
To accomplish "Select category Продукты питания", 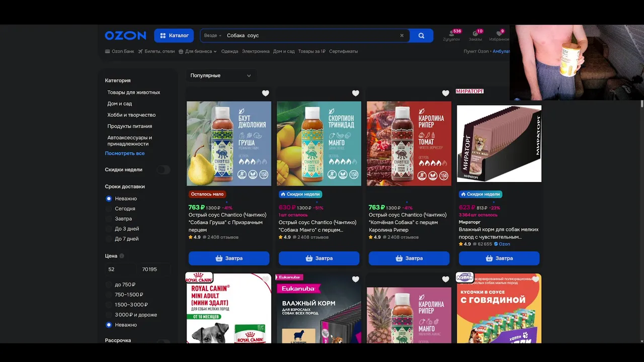I will point(130,126).
